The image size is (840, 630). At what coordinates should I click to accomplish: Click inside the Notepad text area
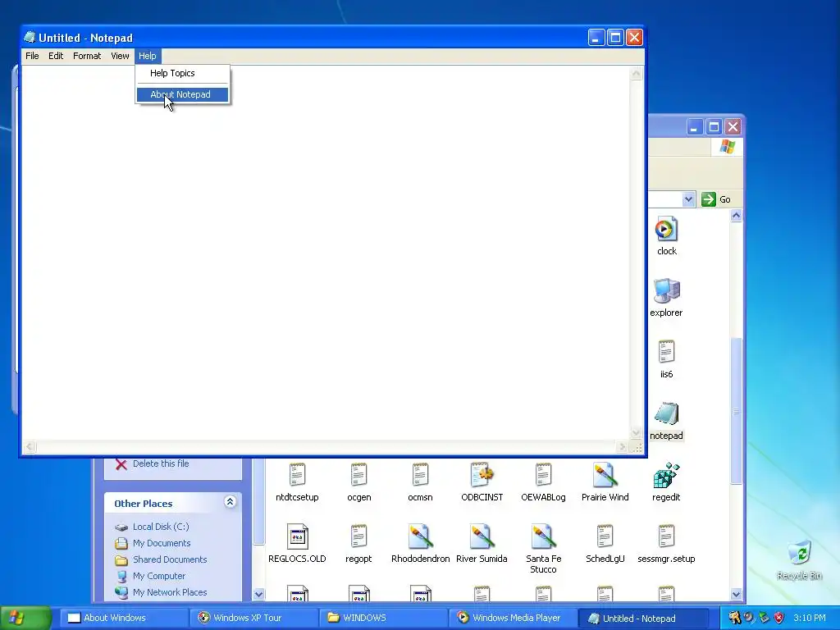tap(325, 253)
